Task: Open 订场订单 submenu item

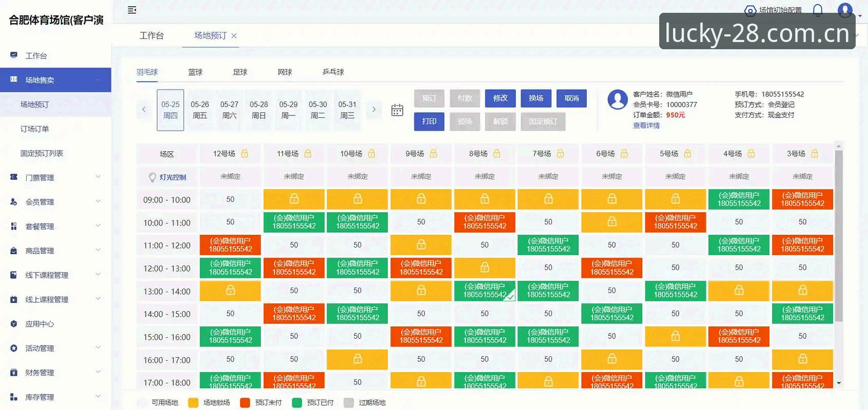Action: tap(55, 129)
